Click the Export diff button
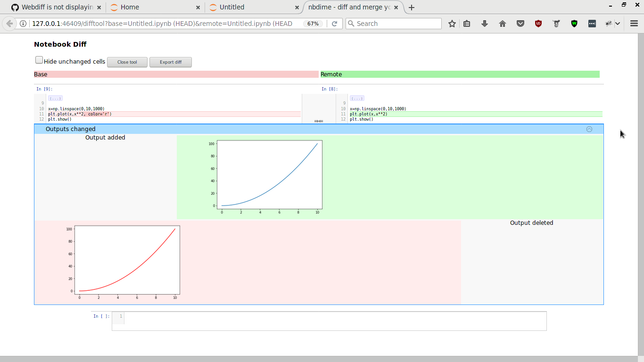Screen dimensions: 644x362 (170, 62)
